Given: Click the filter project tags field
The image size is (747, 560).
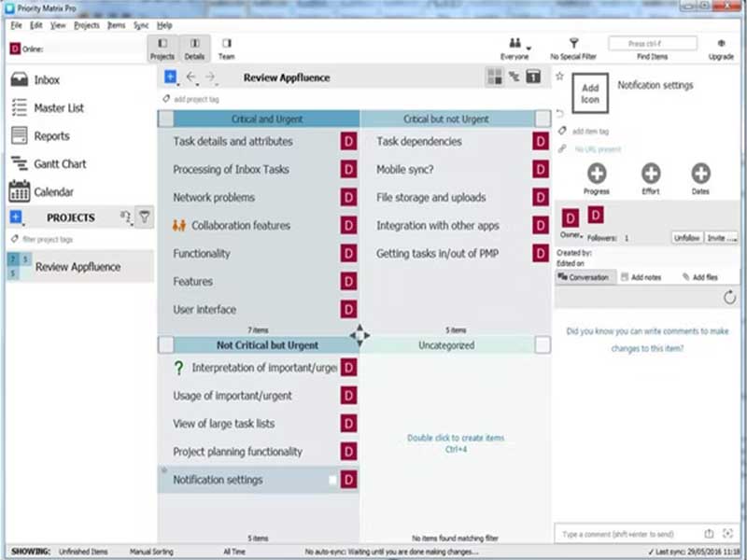Looking at the screenshot, I should pos(48,240).
